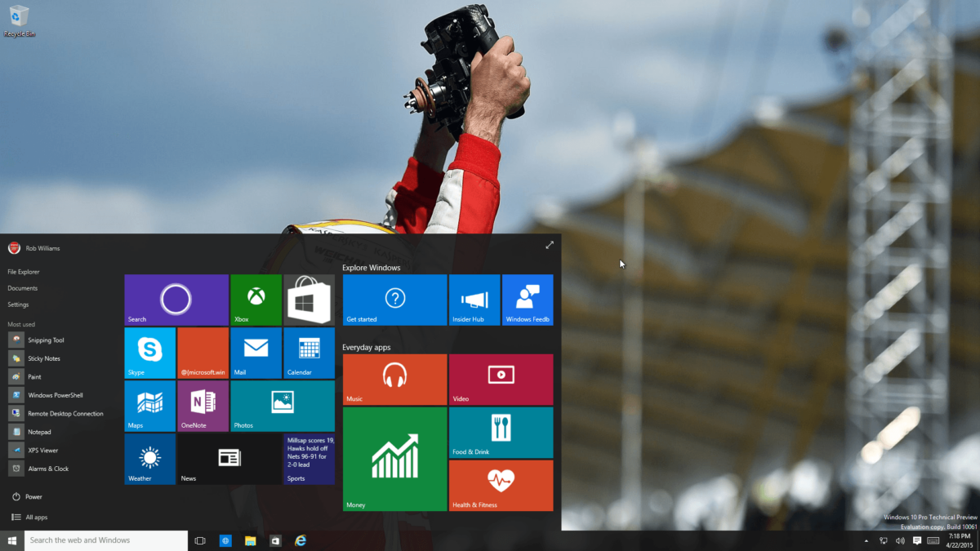The width and height of the screenshot is (980, 551).
Task: Open the Weather tile
Action: click(x=149, y=459)
